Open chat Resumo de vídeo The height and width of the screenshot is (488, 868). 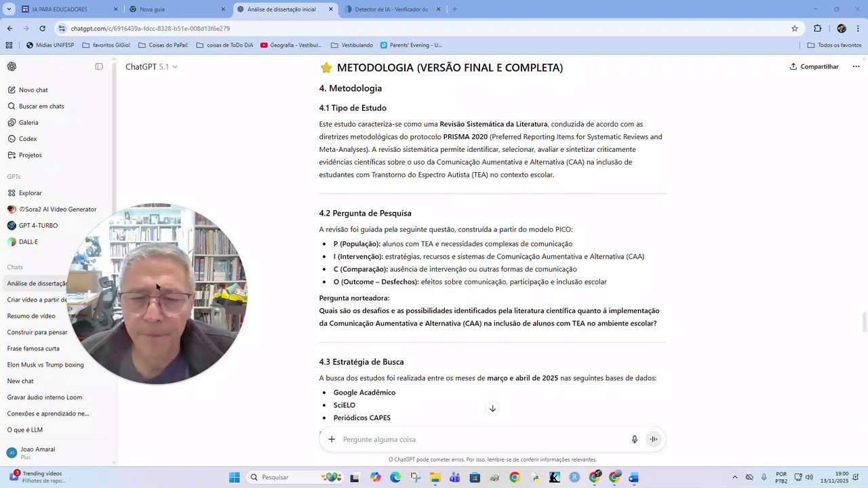pyautogui.click(x=31, y=316)
